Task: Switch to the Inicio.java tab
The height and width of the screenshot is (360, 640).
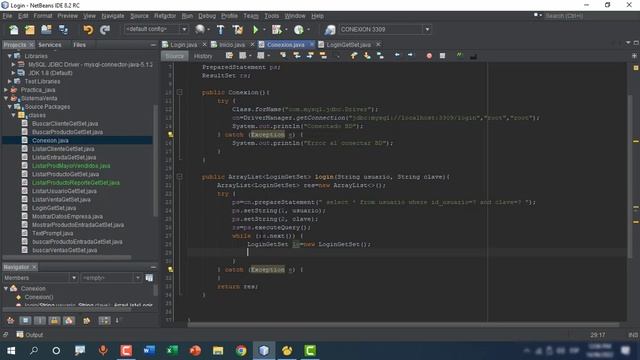Action: click(232, 44)
